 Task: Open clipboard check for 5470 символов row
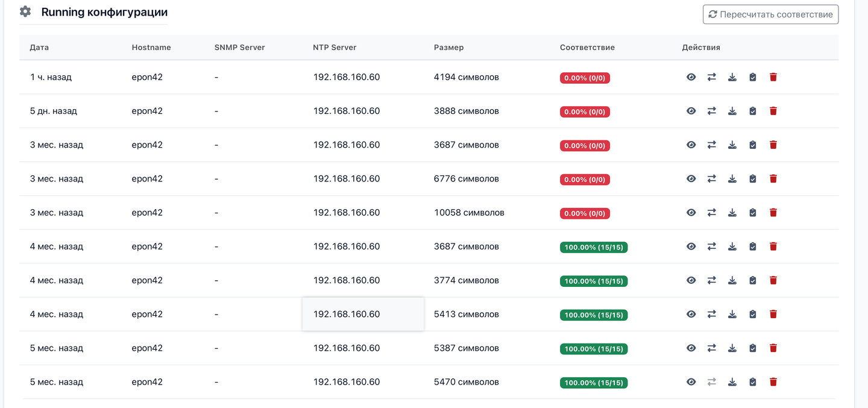point(753,381)
